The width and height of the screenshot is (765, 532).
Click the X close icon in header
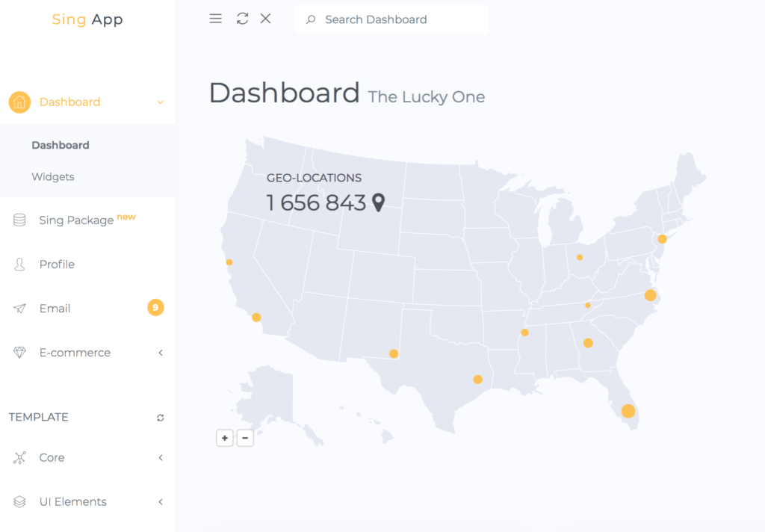pyautogui.click(x=265, y=19)
